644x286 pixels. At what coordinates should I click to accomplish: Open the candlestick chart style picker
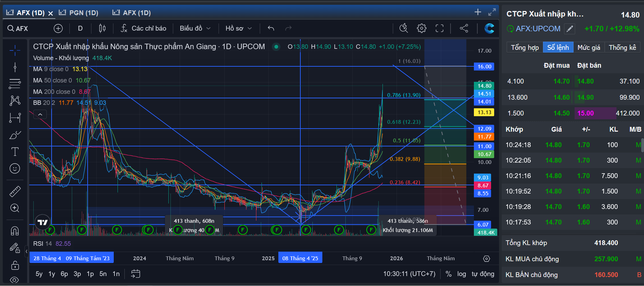click(102, 28)
